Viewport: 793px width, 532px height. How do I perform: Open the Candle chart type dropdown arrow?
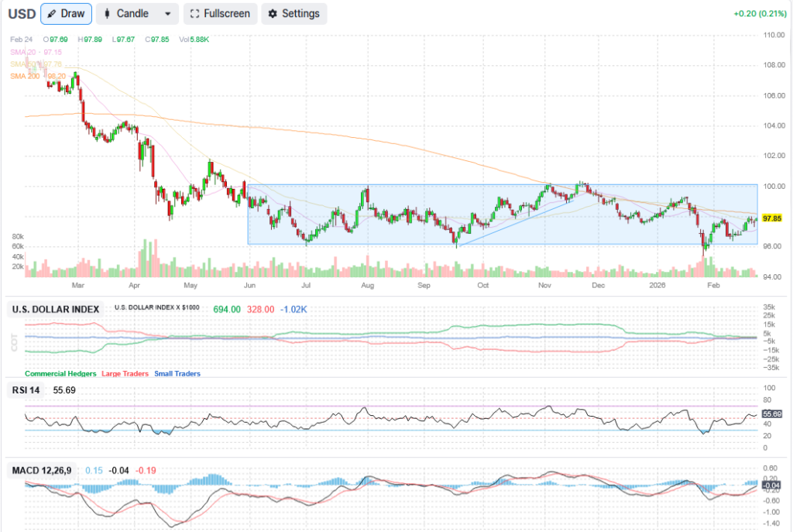point(168,14)
